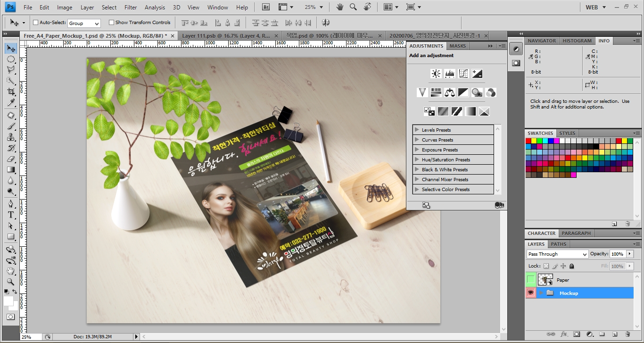Open the Opacity slider arrow
The image size is (644, 343).
pyautogui.click(x=630, y=254)
